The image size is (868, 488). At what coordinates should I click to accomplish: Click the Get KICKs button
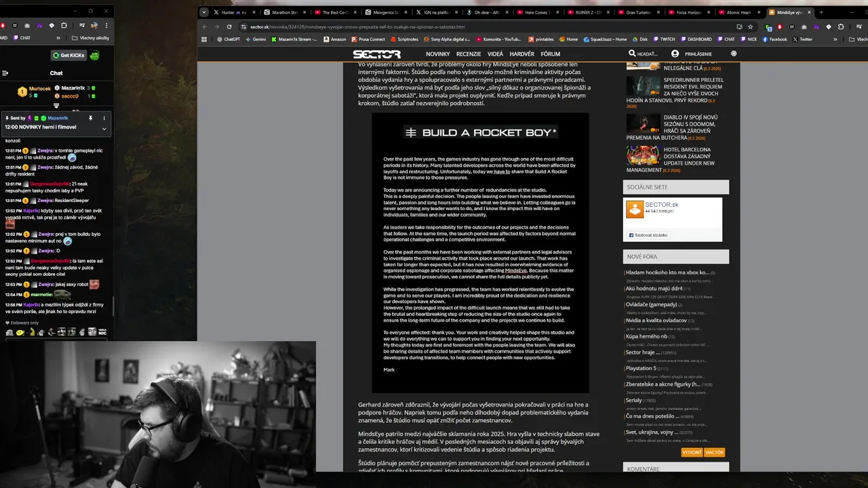[68, 55]
